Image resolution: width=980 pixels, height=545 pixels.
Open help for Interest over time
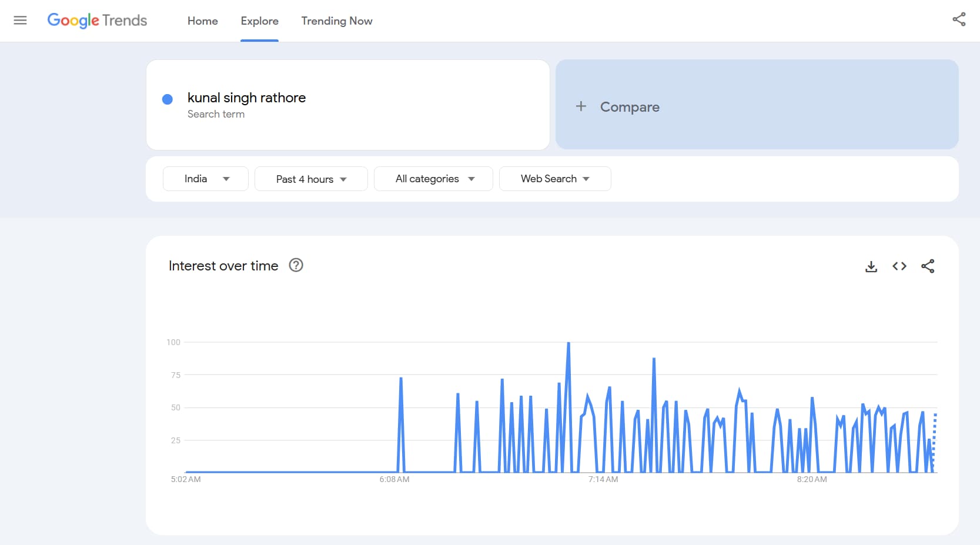[x=296, y=266]
